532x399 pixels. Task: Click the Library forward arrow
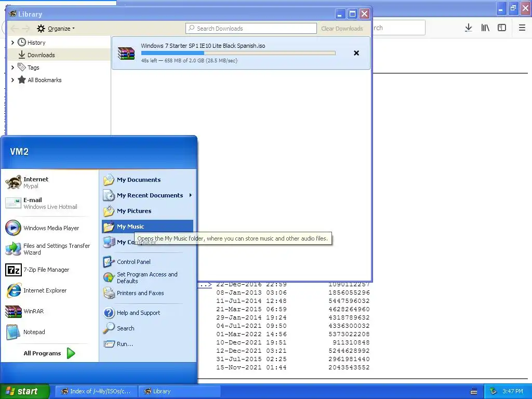pos(26,29)
